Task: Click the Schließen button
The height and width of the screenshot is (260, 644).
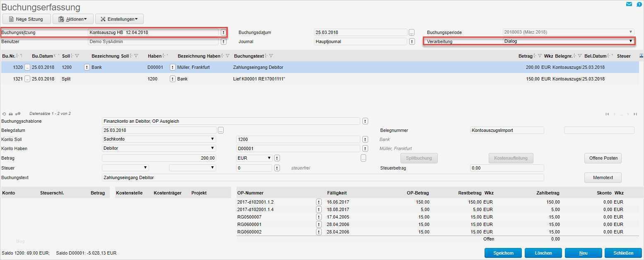Action: (623, 253)
